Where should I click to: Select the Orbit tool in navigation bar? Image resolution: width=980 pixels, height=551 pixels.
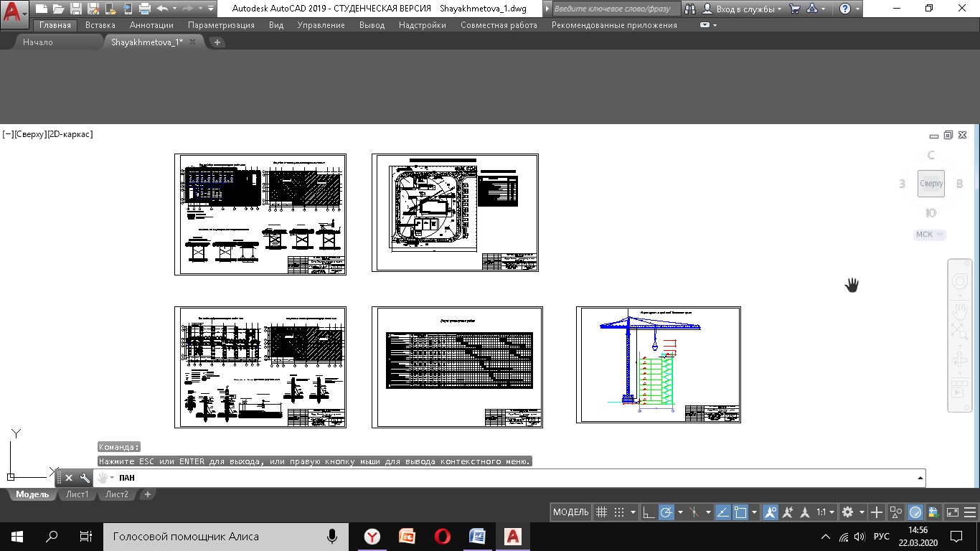(959, 360)
